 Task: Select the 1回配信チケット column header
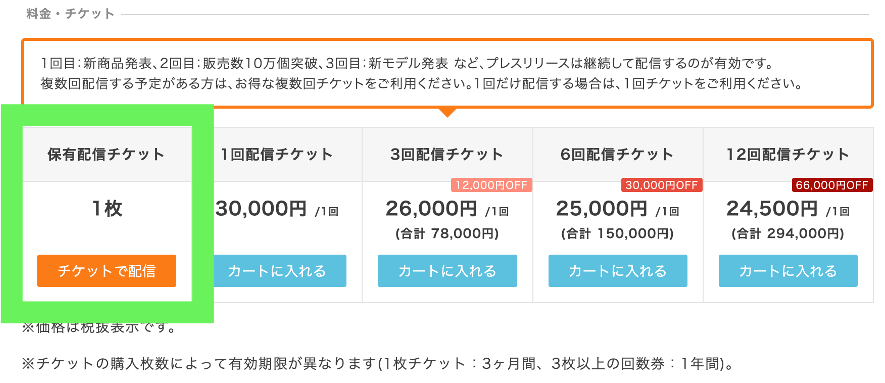point(277,154)
